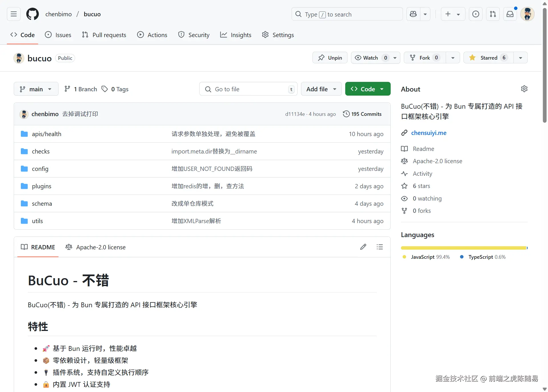Screen dimensions: 548x392
Task: Click the star icon beside 6 stars
Action: pos(404,186)
